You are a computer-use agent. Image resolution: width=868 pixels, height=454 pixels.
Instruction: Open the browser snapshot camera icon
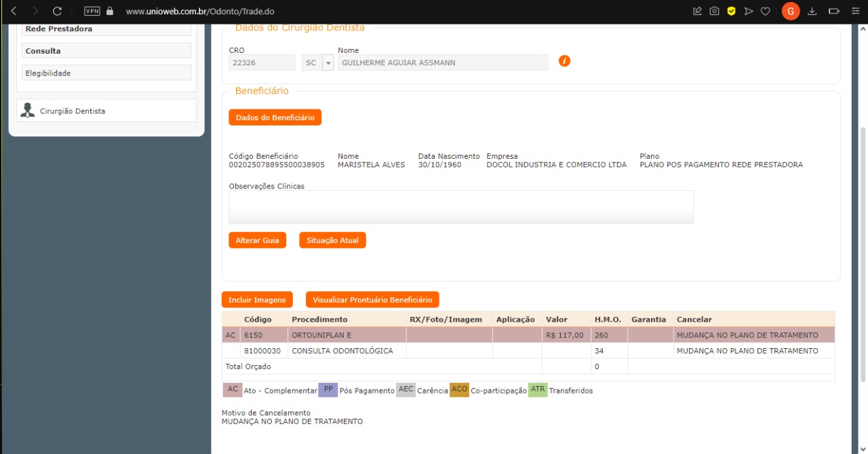coord(714,12)
